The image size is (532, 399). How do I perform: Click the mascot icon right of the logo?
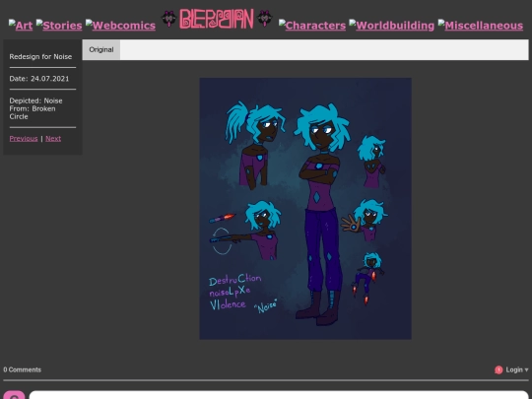[x=265, y=19]
